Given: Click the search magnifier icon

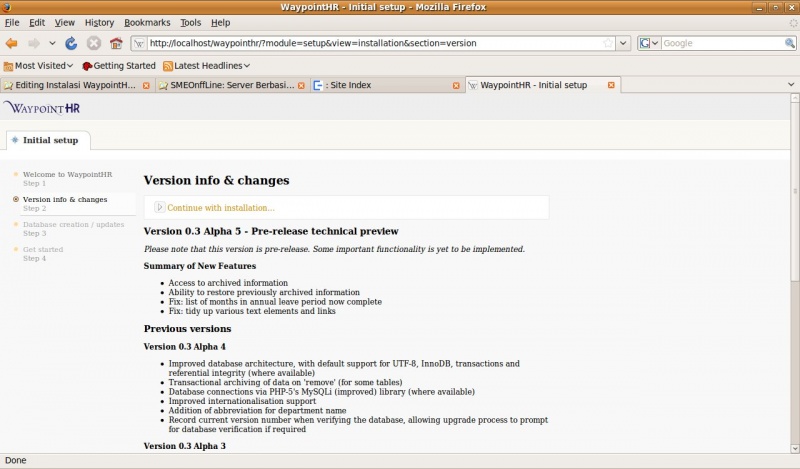Looking at the screenshot, I should click(x=789, y=43).
